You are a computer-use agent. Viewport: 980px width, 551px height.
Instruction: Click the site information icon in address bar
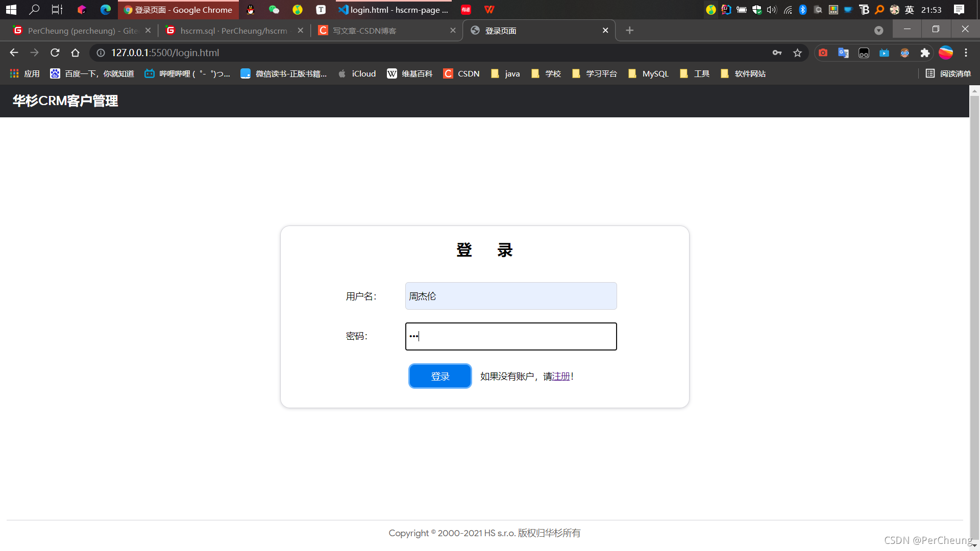[101, 53]
